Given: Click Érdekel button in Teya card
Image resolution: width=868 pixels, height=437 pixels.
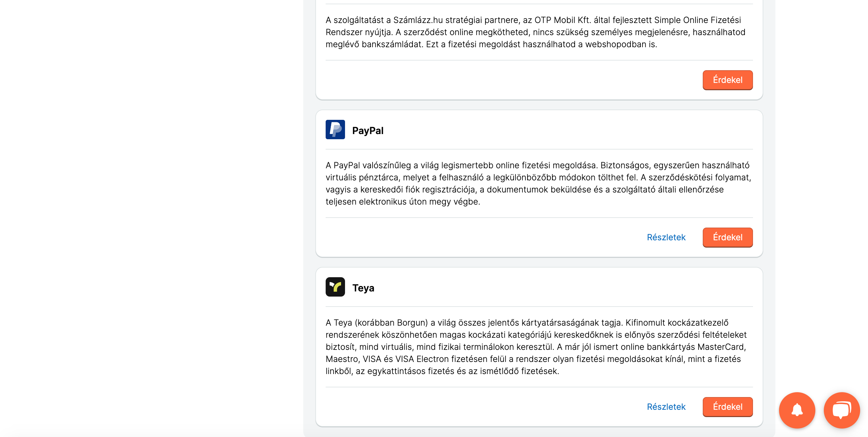Looking at the screenshot, I should click(728, 407).
